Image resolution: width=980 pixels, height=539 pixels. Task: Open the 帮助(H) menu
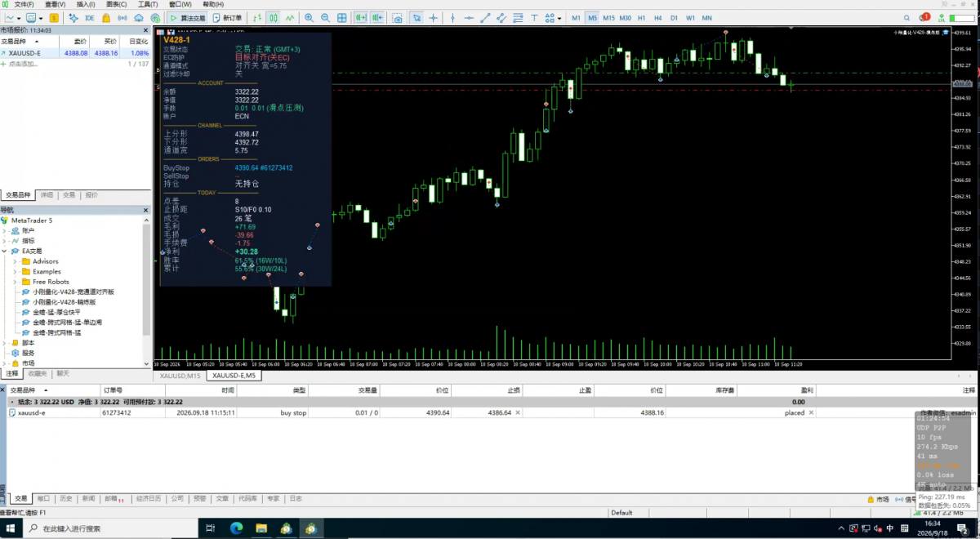click(212, 4)
